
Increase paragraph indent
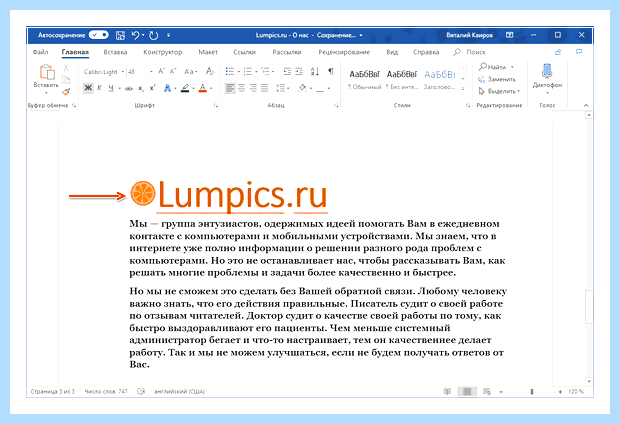[x=299, y=72]
